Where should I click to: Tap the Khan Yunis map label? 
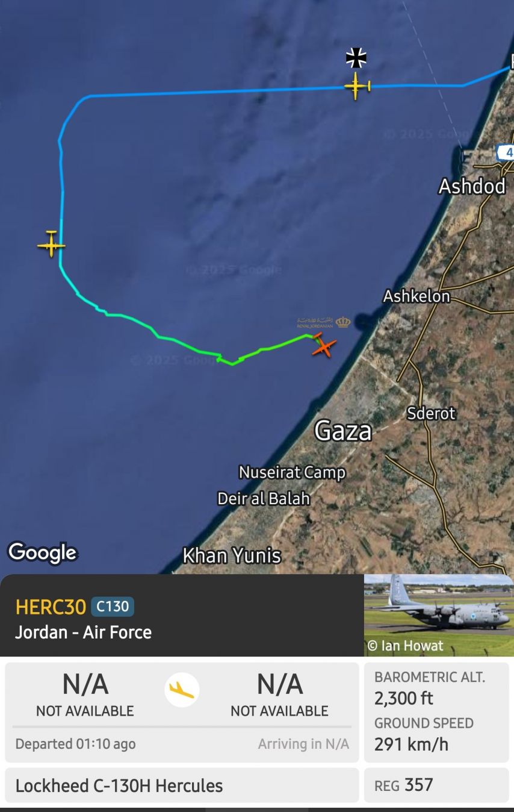pyautogui.click(x=232, y=555)
